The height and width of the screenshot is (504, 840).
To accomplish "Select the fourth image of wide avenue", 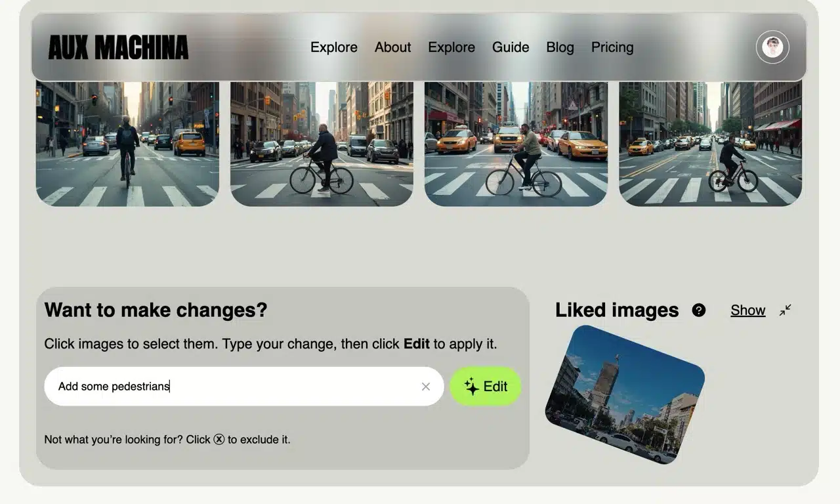I will [x=711, y=144].
